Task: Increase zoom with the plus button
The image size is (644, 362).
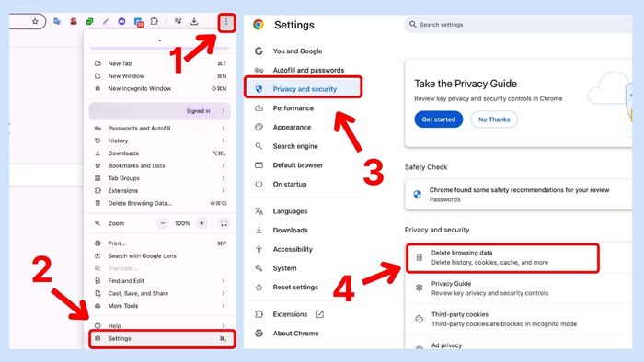Action: (x=201, y=223)
